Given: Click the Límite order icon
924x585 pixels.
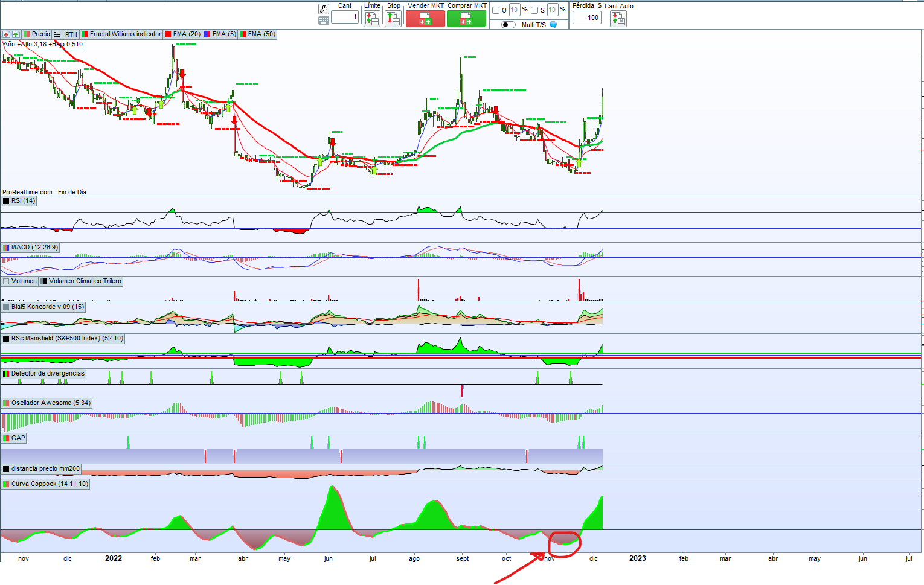Looking at the screenshot, I should point(372,19).
